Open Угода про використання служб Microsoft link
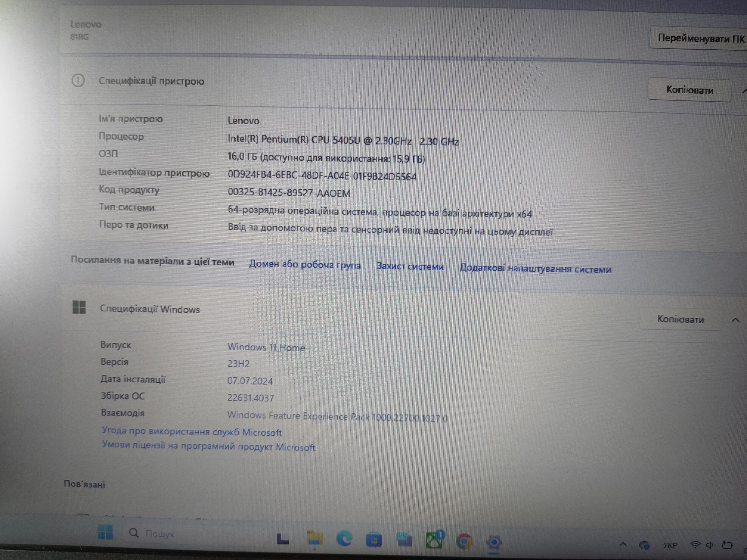This screenshot has height=560, width=747. click(x=192, y=432)
